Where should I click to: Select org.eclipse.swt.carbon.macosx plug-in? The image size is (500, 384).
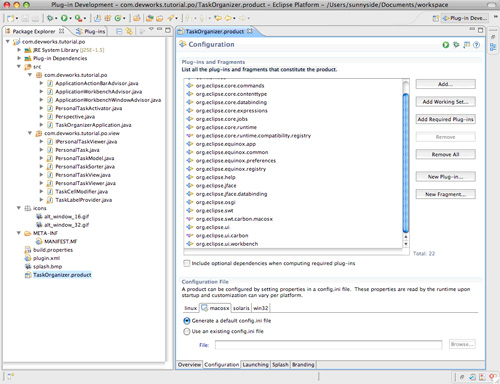click(x=234, y=219)
